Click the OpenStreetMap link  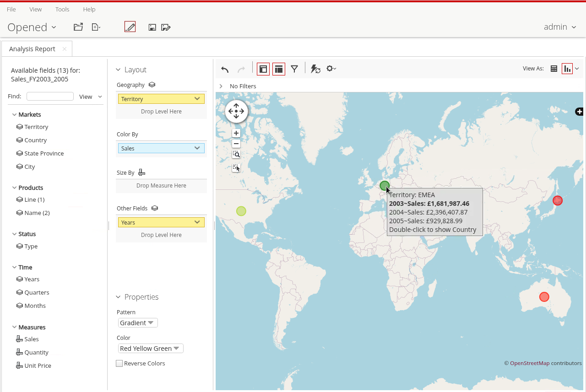click(529, 363)
